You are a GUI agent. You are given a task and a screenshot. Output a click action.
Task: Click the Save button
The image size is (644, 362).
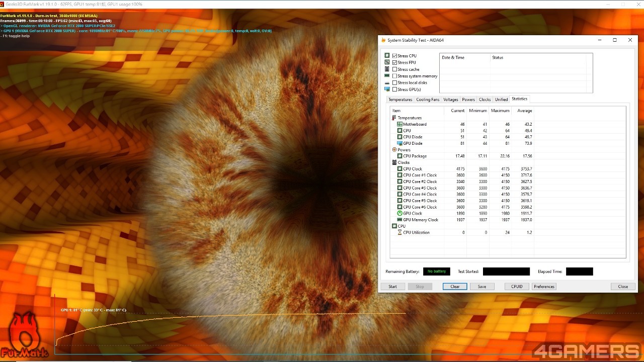tap(482, 287)
